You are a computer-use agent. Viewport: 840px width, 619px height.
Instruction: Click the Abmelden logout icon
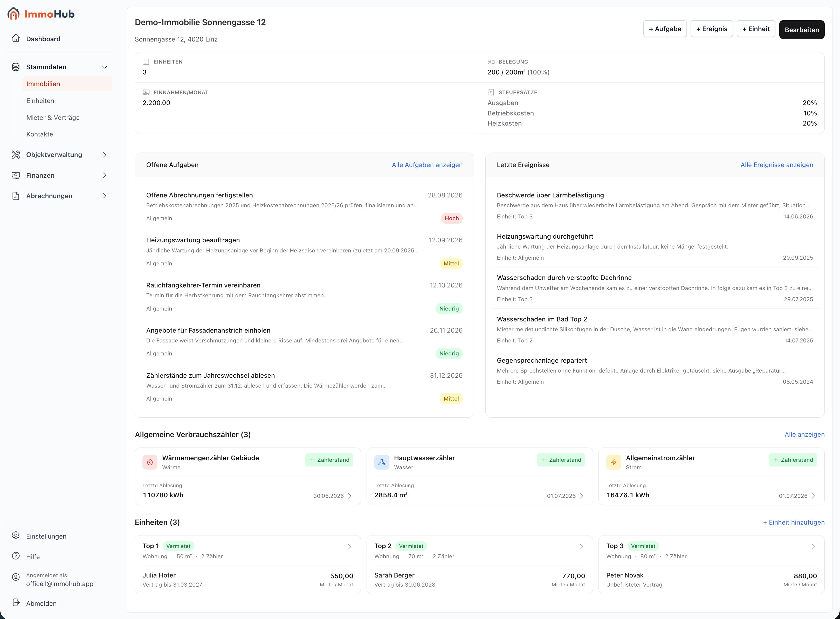pyautogui.click(x=16, y=602)
